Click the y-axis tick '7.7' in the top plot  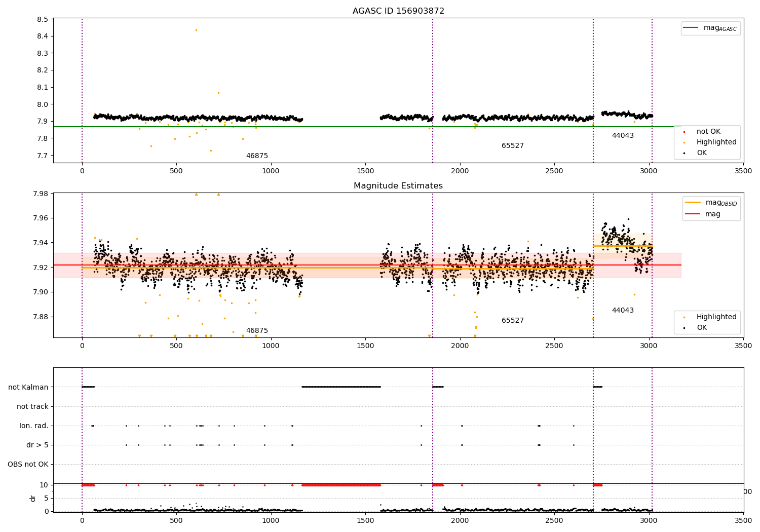pos(43,156)
